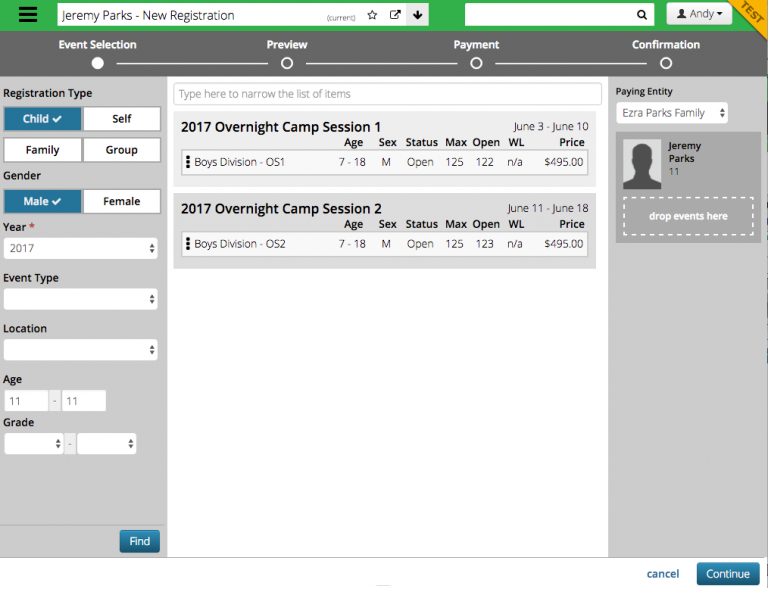Image resolution: width=768 pixels, height=589 pixels.
Task: Click 2017 Overnight Camp Session 2 heading
Action: [281, 209]
